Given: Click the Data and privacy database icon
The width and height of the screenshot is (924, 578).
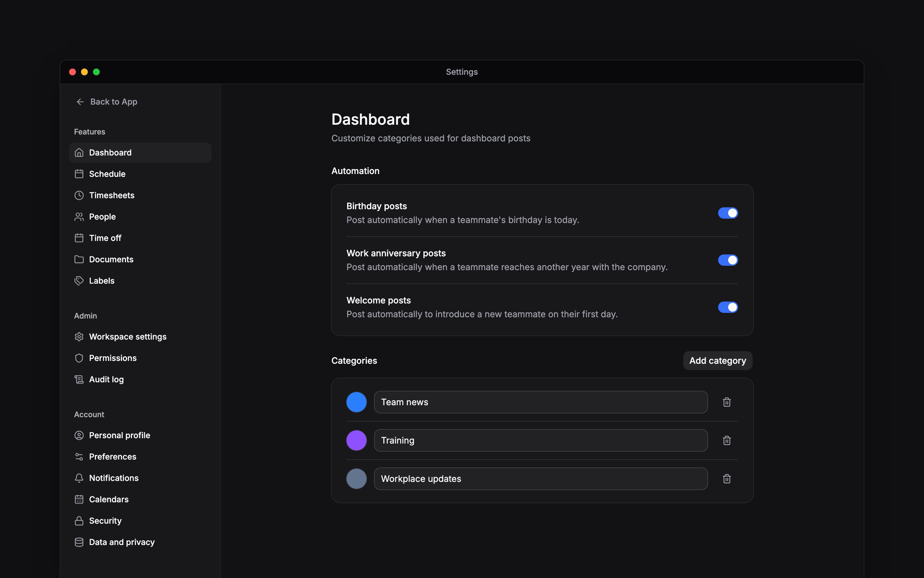Looking at the screenshot, I should pos(79,543).
